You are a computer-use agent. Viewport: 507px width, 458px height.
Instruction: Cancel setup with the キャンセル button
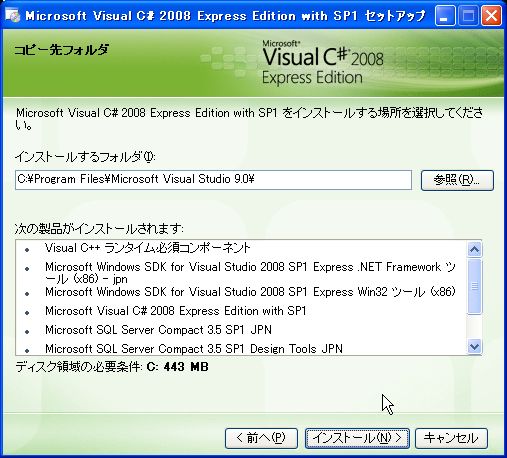click(451, 438)
